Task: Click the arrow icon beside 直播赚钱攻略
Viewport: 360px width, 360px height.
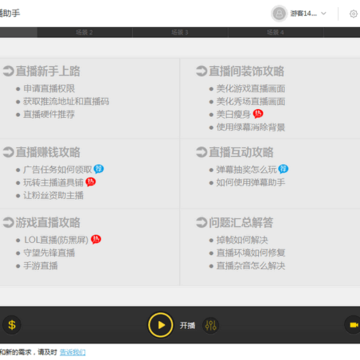Action: point(8,152)
